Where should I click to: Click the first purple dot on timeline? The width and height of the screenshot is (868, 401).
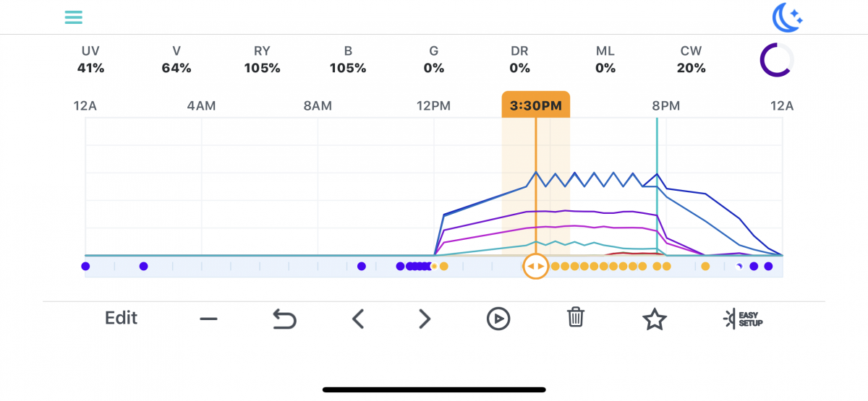pos(85,267)
